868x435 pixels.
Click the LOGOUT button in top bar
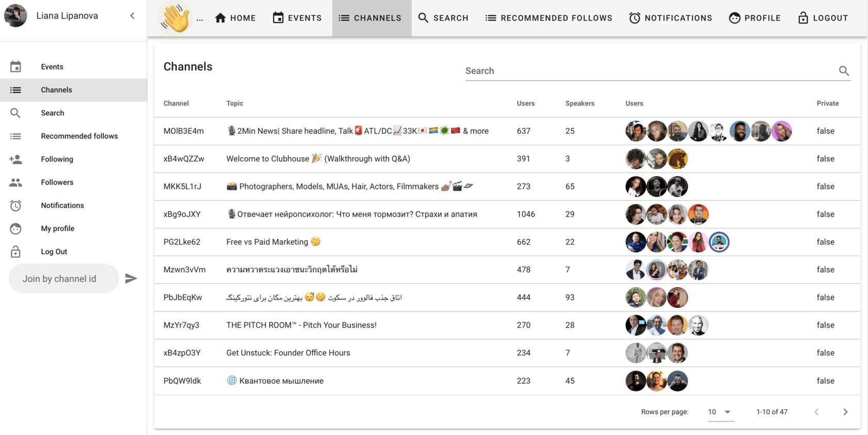(823, 18)
